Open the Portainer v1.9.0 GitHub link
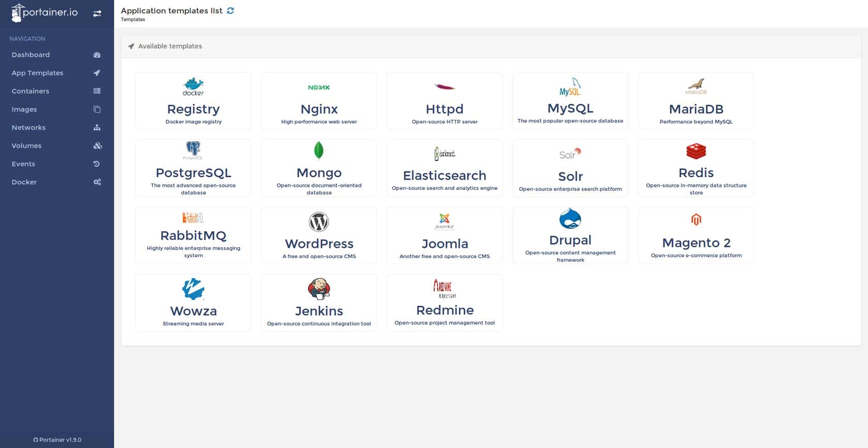The height and width of the screenshot is (448, 868). [57, 440]
